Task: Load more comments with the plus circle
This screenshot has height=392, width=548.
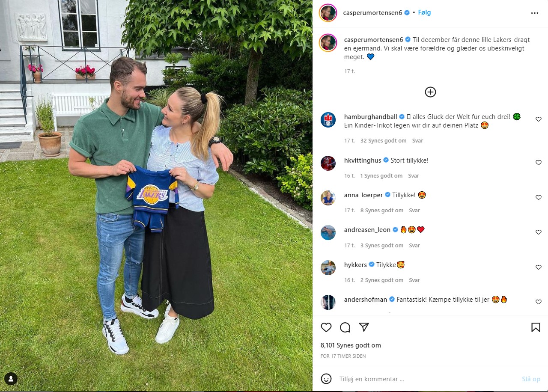Action: (430, 92)
